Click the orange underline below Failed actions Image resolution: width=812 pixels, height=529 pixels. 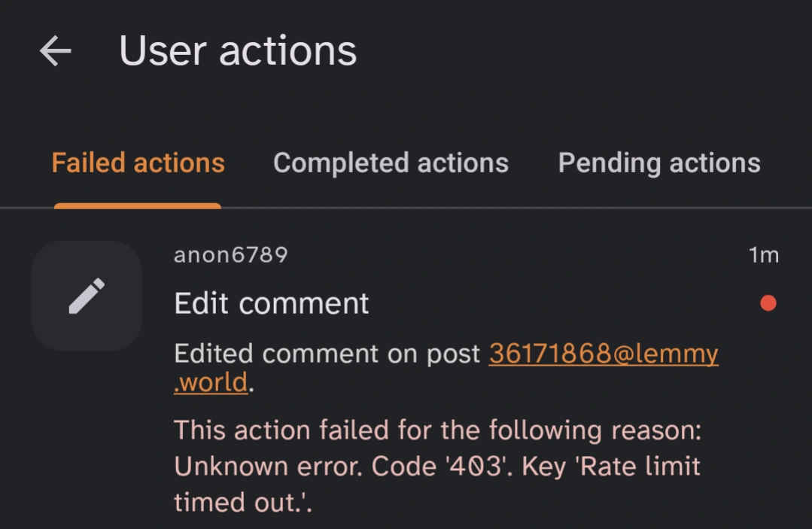point(138,205)
